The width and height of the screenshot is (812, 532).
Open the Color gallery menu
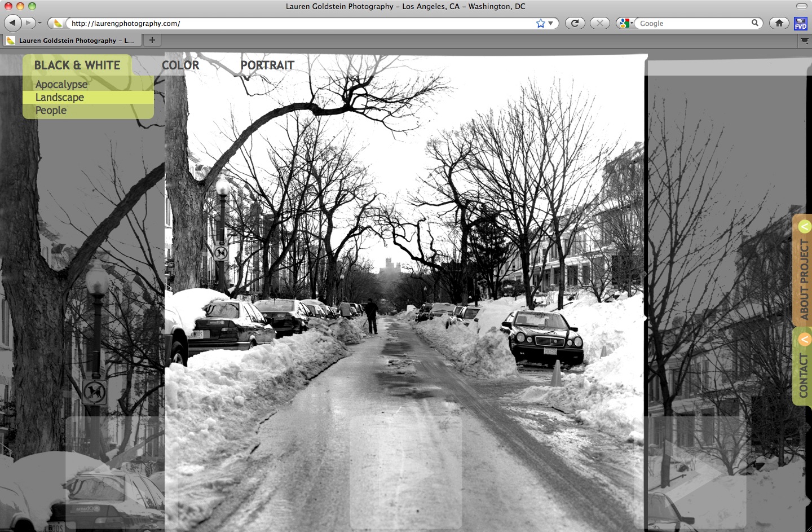[x=180, y=65]
